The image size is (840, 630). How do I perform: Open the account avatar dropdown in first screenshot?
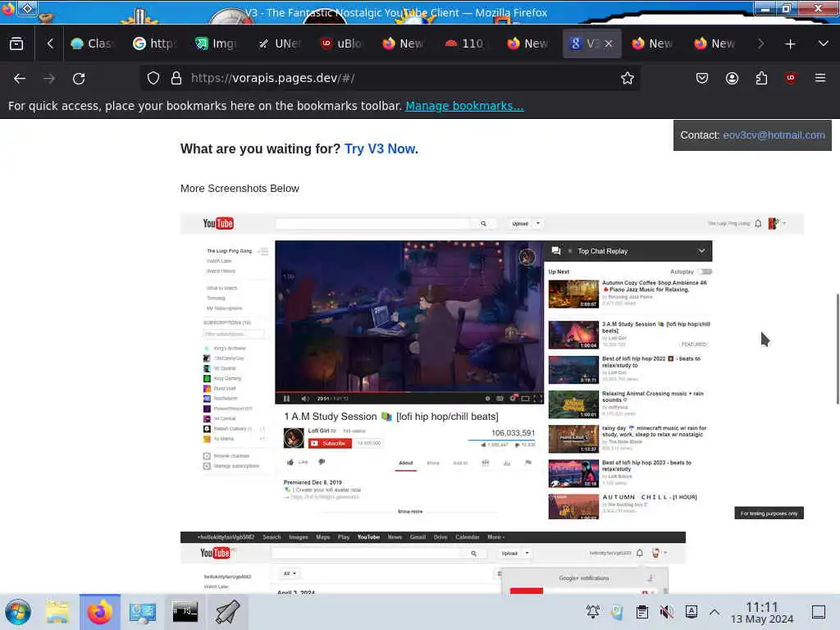[x=776, y=223]
